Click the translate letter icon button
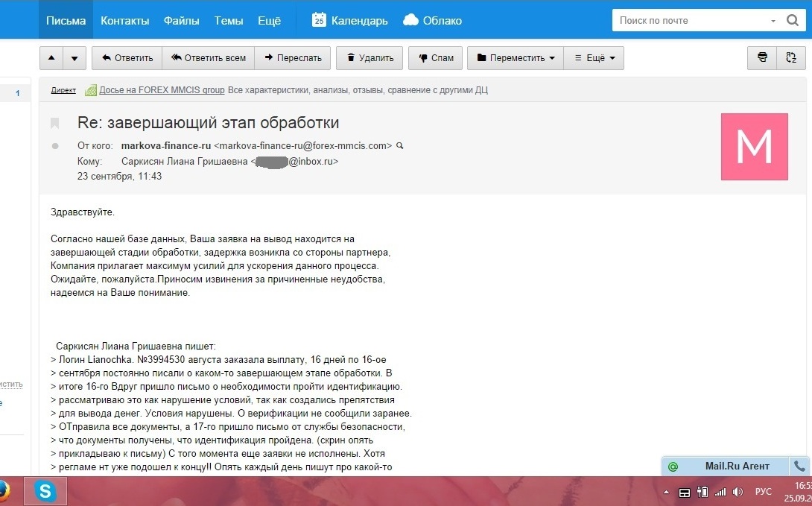Viewport: 812px width, 506px height. click(x=791, y=58)
